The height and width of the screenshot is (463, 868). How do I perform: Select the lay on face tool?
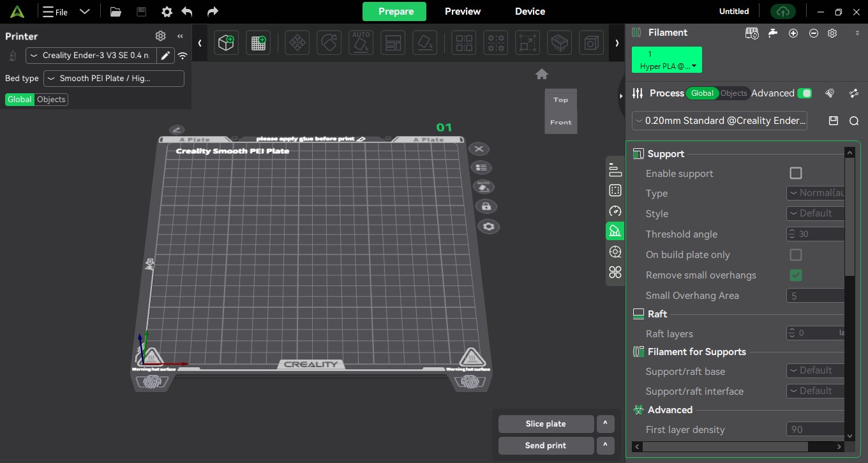pyautogui.click(x=424, y=42)
